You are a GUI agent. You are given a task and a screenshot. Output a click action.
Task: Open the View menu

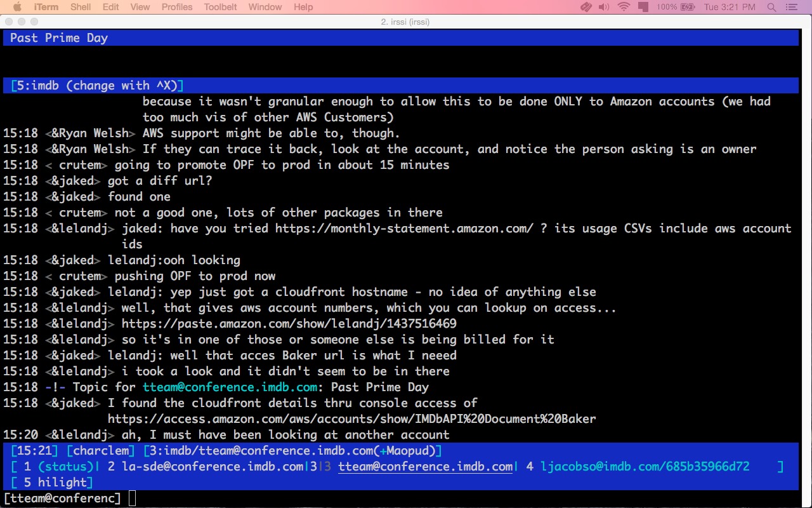click(140, 7)
